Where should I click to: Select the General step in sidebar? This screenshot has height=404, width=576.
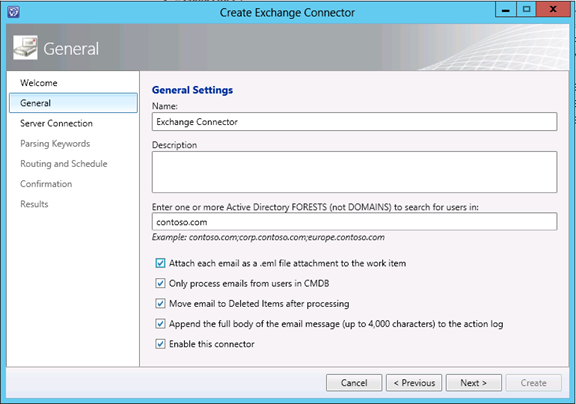[x=73, y=103]
